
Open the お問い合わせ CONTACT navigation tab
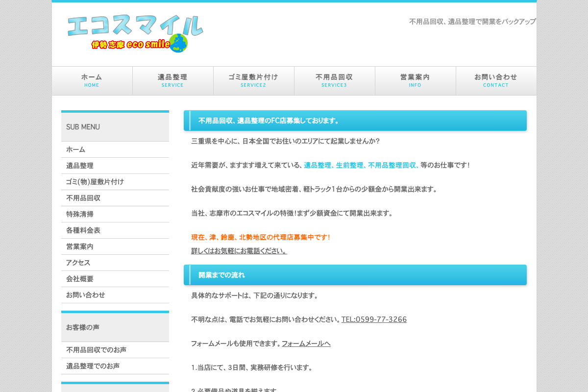coord(496,81)
